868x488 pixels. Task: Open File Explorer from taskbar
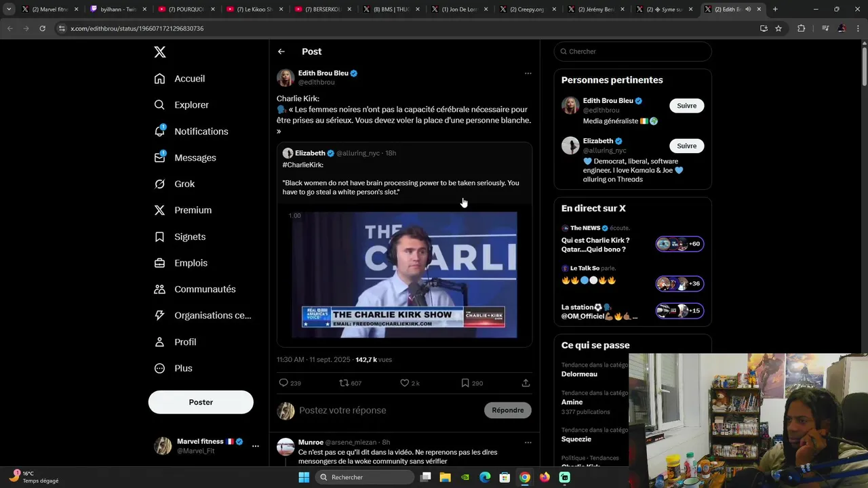pos(446,477)
